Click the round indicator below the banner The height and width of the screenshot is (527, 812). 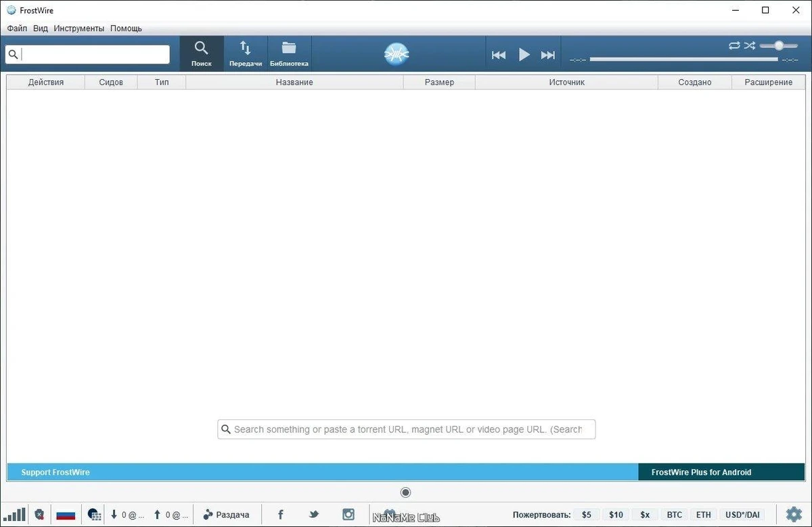click(406, 492)
